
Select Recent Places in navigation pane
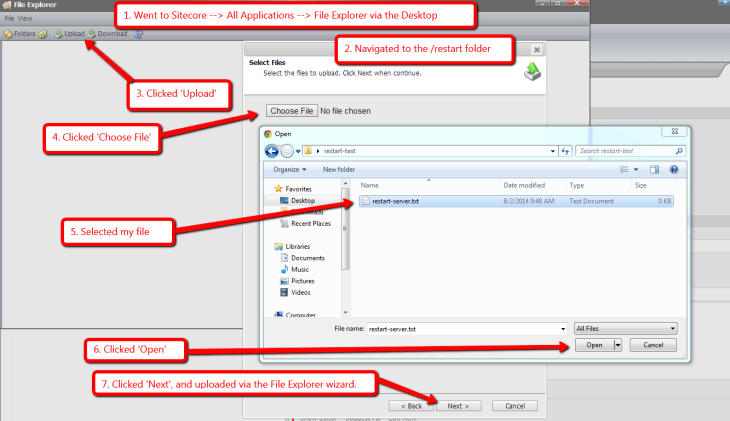pos(311,224)
